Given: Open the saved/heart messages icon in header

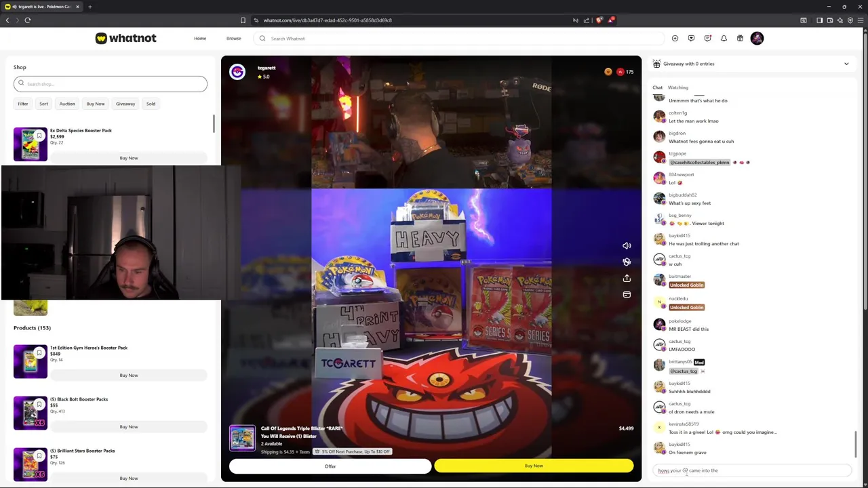Looking at the screenshot, I should (x=691, y=39).
